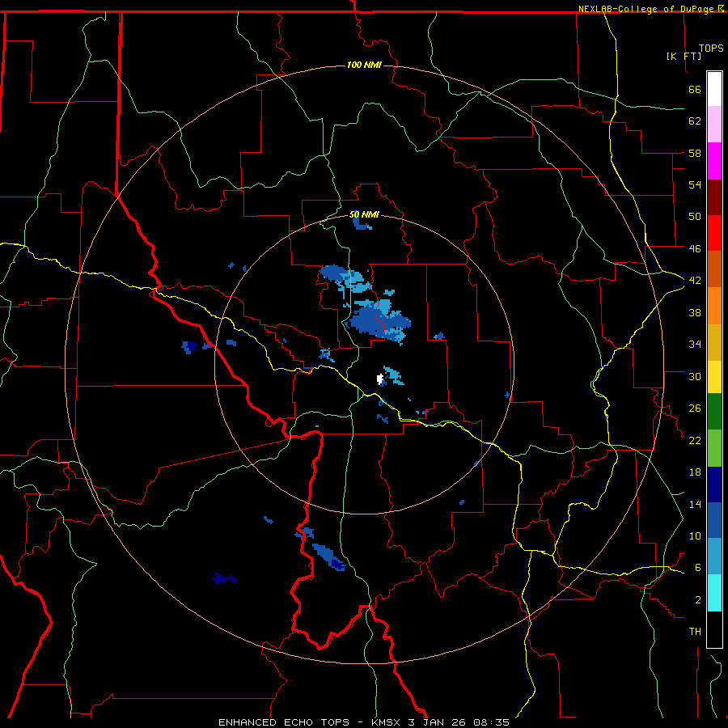
Task: Click the "62" legend value
Action: pyautogui.click(x=695, y=121)
